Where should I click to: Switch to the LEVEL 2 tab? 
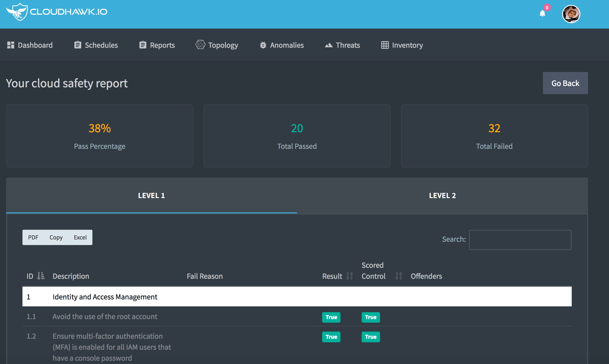click(442, 196)
